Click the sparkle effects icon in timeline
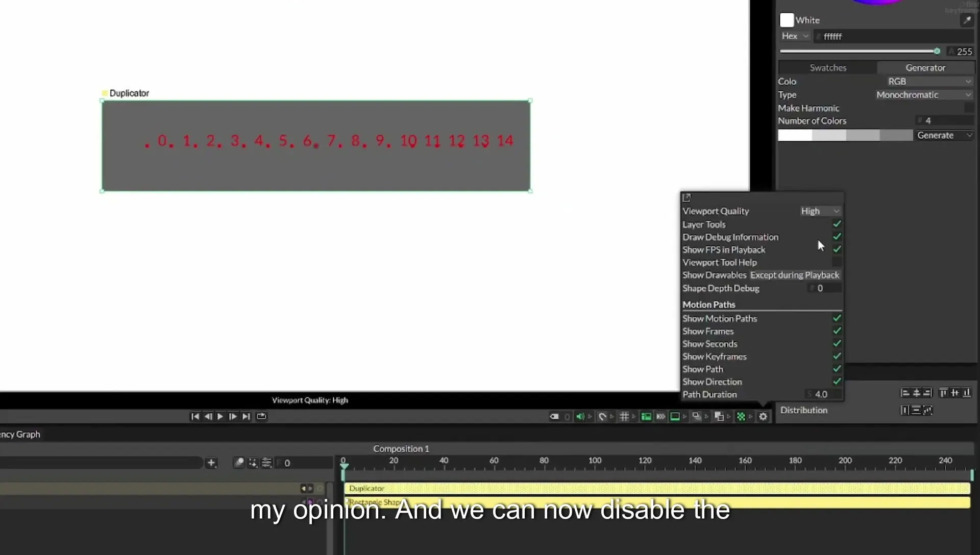The height and width of the screenshot is (555, 980). [x=253, y=463]
